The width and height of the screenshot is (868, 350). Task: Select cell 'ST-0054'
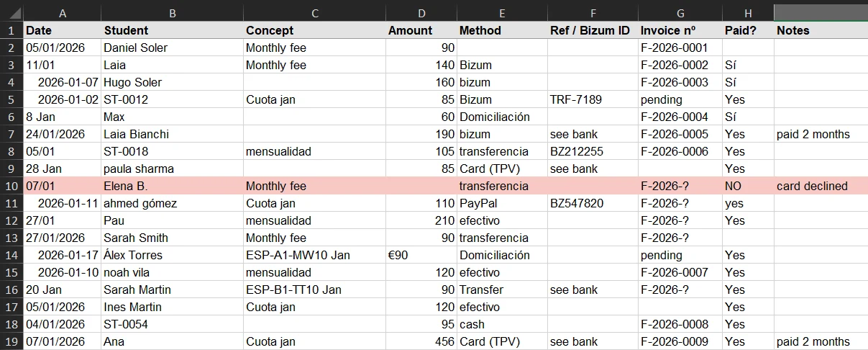(x=173, y=324)
